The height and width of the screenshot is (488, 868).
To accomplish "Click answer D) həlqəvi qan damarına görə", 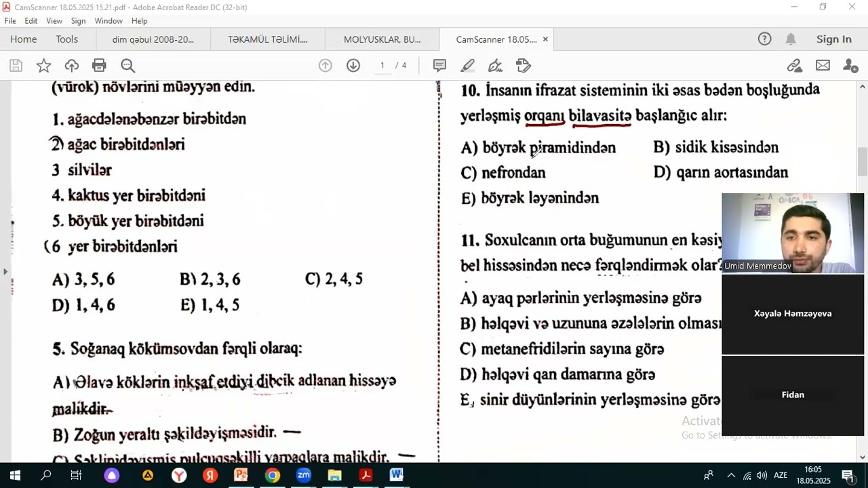I will point(557,374).
